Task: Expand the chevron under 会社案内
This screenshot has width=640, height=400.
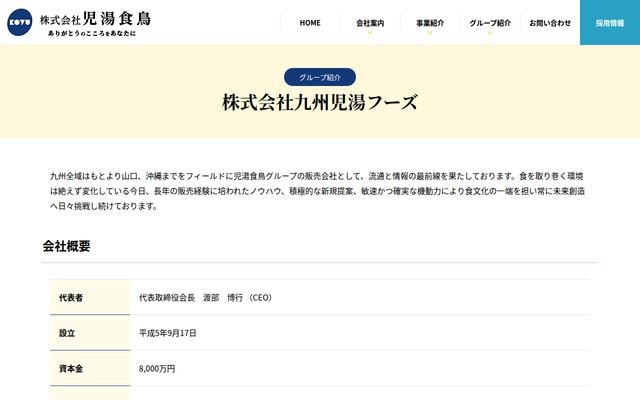Action: [x=370, y=32]
